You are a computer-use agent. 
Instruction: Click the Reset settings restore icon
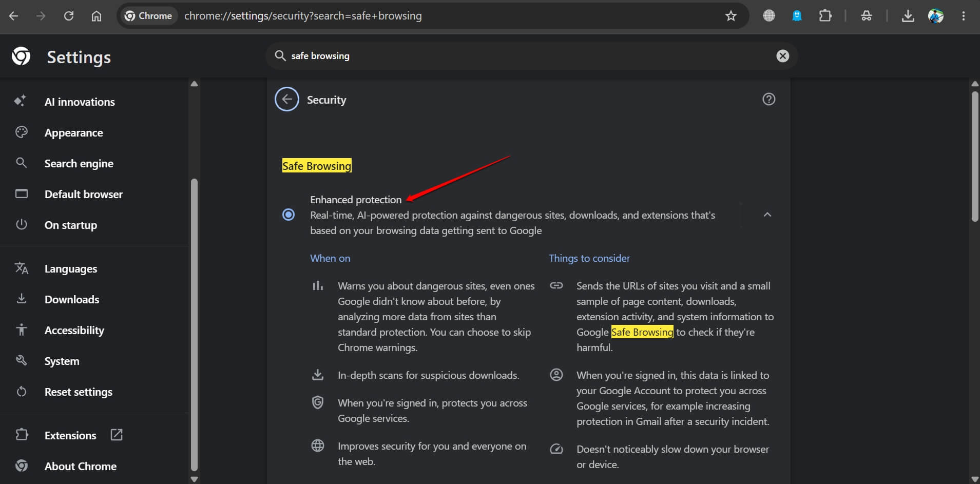coord(21,392)
